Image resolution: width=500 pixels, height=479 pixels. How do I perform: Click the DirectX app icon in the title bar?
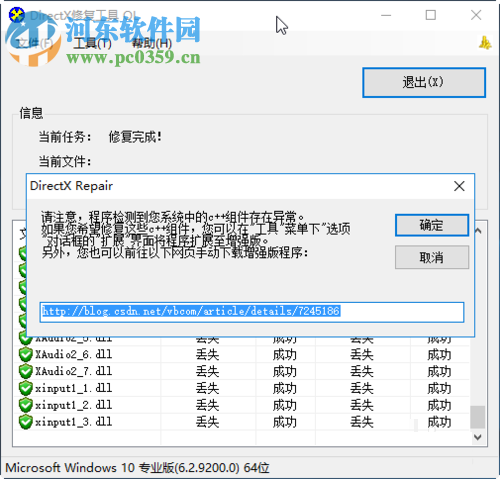coord(17,15)
